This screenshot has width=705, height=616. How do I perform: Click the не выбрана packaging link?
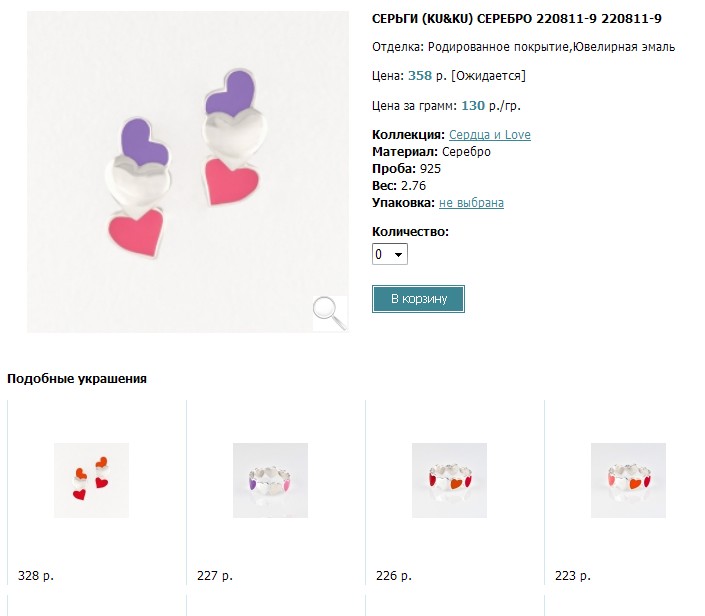pos(471,203)
